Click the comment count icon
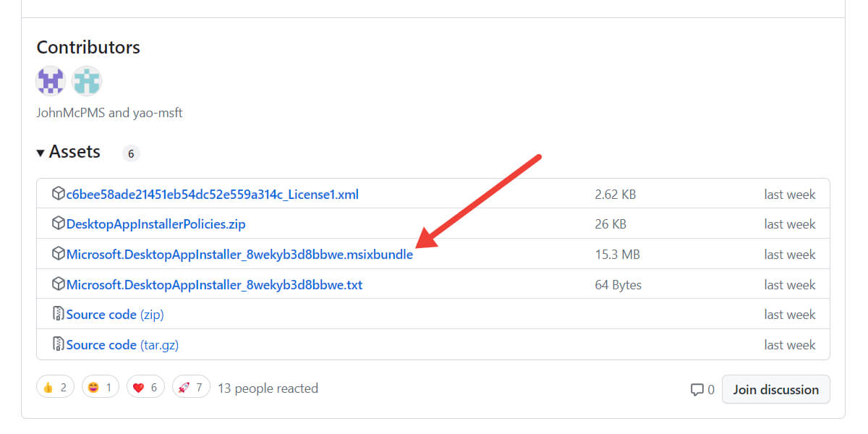Image resolution: width=868 pixels, height=434 pixels. coord(697,390)
